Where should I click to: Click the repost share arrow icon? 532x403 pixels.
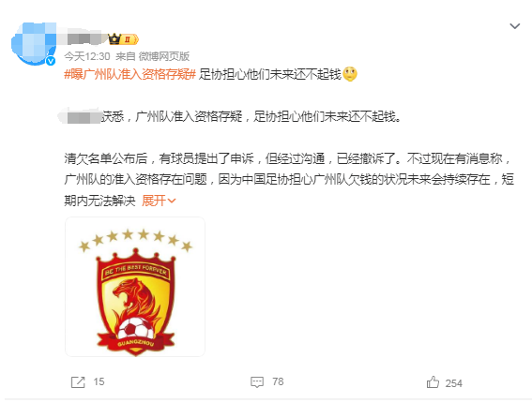pos(78,382)
